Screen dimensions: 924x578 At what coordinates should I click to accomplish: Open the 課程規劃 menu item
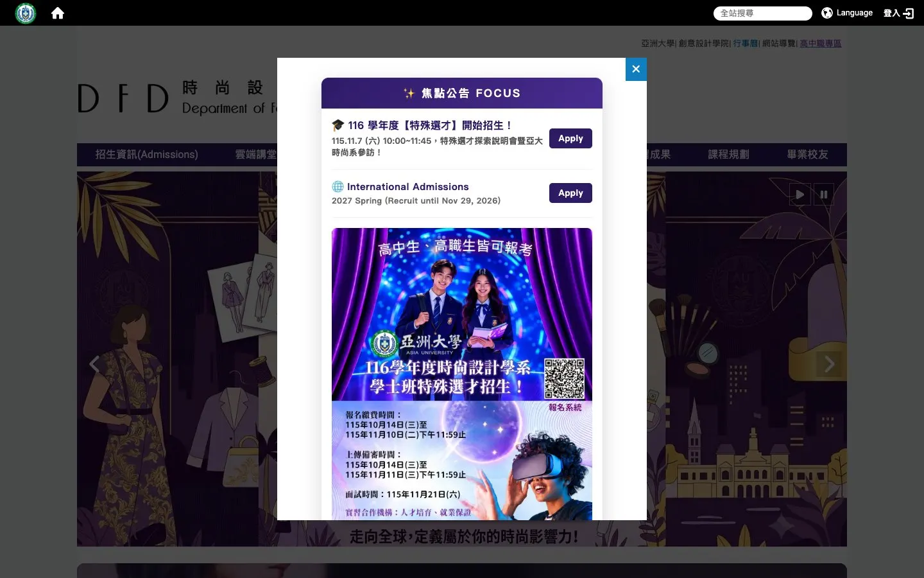click(x=728, y=154)
